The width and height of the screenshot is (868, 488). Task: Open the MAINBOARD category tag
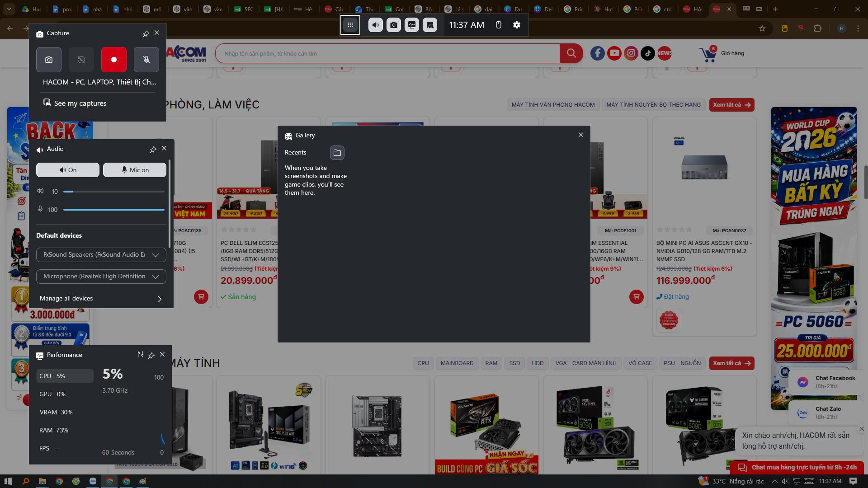click(x=457, y=363)
